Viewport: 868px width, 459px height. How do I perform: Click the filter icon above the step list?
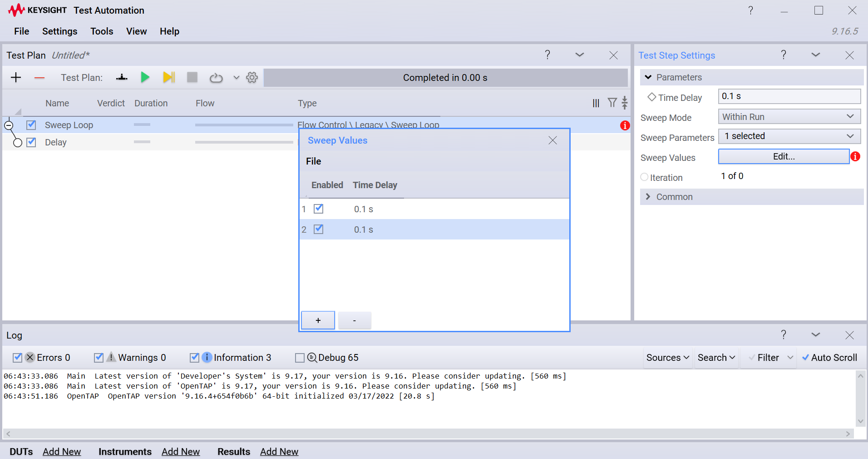612,103
